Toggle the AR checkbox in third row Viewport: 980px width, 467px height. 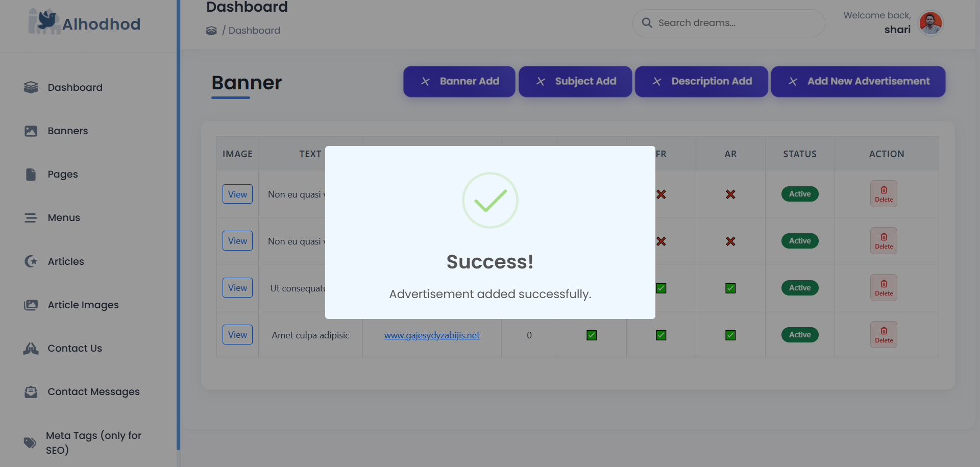(x=730, y=288)
